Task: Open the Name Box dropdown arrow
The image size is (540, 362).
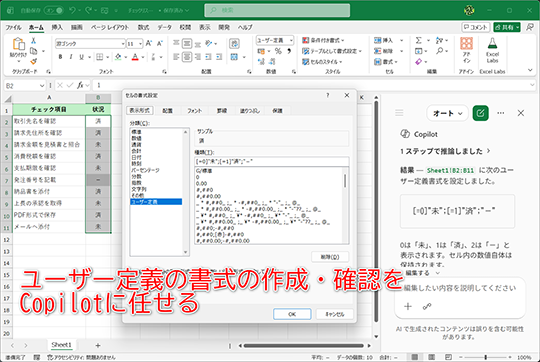Action: pyautogui.click(x=42, y=85)
